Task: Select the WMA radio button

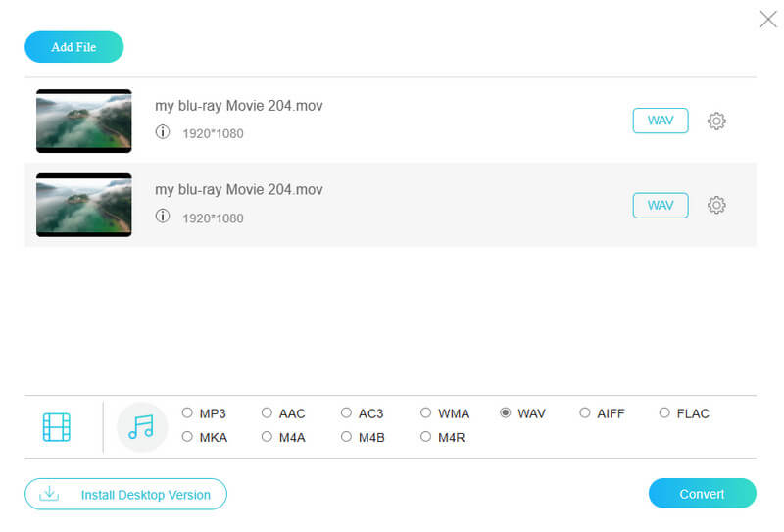Action: [x=425, y=413]
